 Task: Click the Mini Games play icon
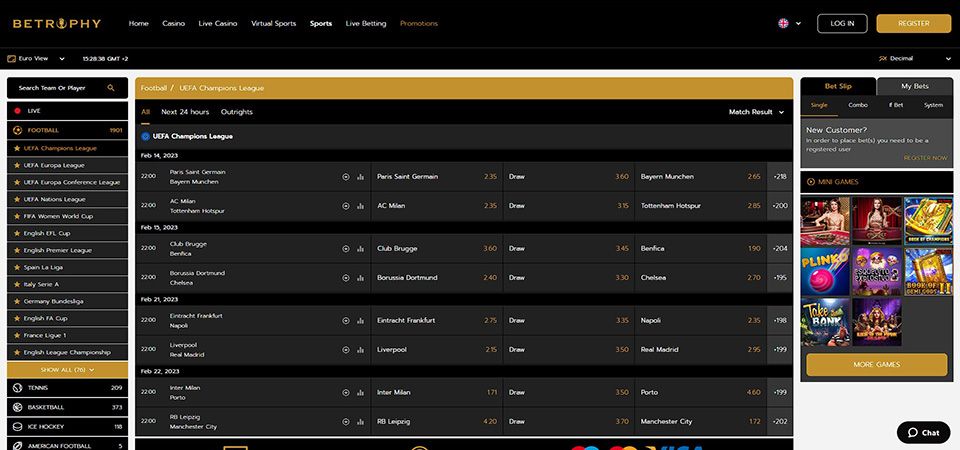pyautogui.click(x=811, y=182)
